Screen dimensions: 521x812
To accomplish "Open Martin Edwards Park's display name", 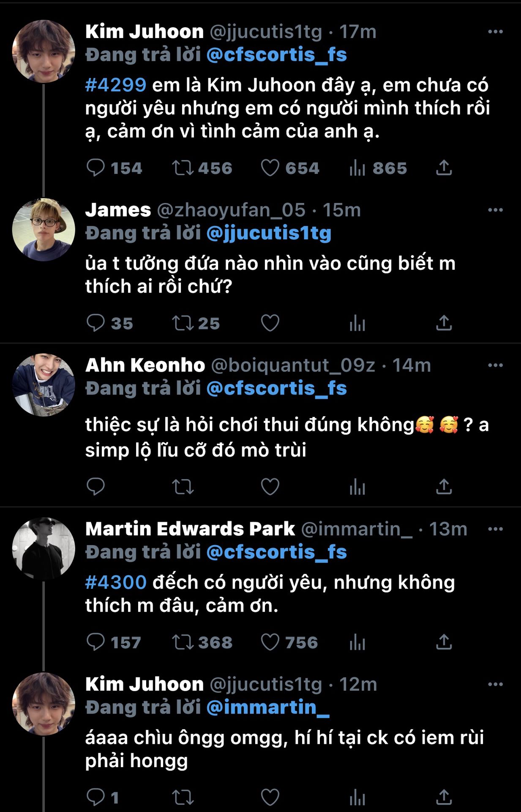I will pyautogui.click(x=190, y=529).
